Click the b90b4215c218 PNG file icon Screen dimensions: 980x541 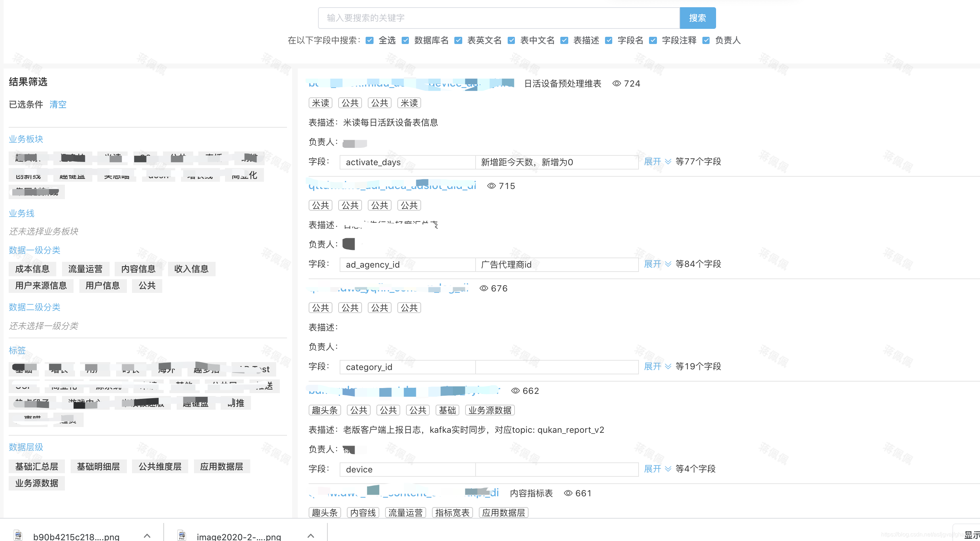coord(18,535)
